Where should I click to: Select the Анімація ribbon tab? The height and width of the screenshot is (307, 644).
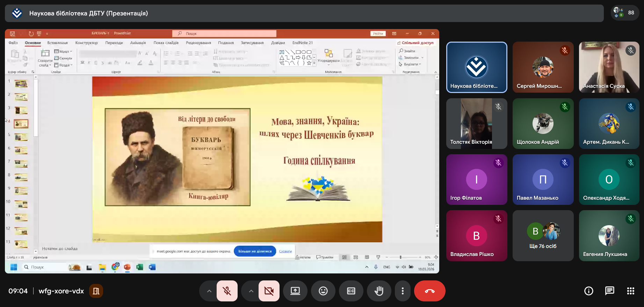click(x=138, y=43)
